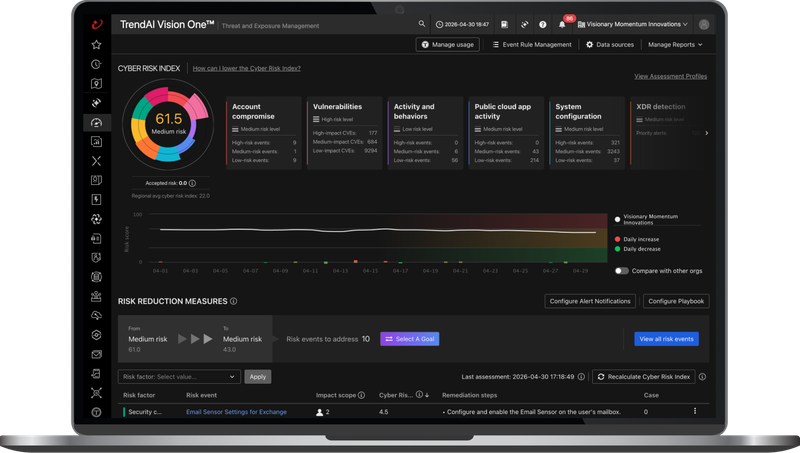Select the Account compromise card

[263, 133]
